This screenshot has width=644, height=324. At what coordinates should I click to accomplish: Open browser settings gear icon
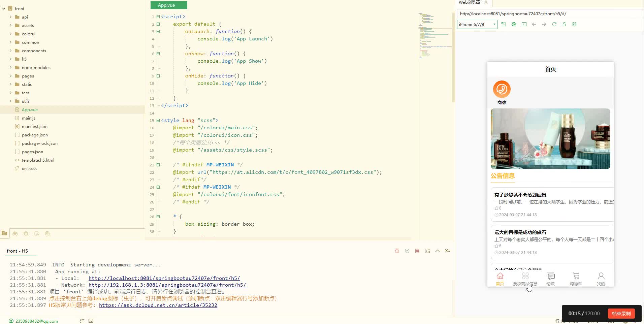point(514,24)
